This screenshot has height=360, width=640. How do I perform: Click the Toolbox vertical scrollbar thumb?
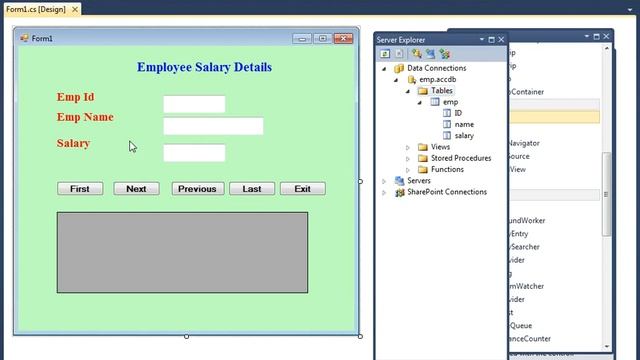pos(607,194)
